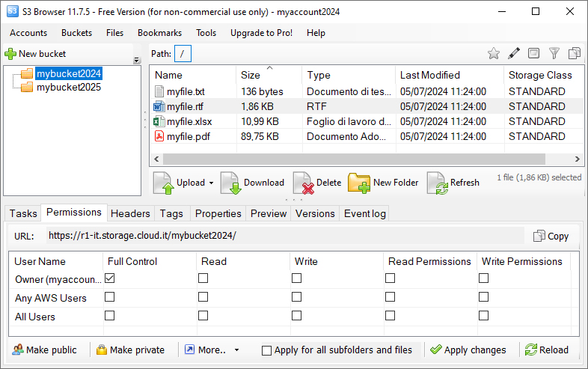Screen dimensions: 588x369
Task: Check Write for Any AWS Users
Action: [297, 297]
